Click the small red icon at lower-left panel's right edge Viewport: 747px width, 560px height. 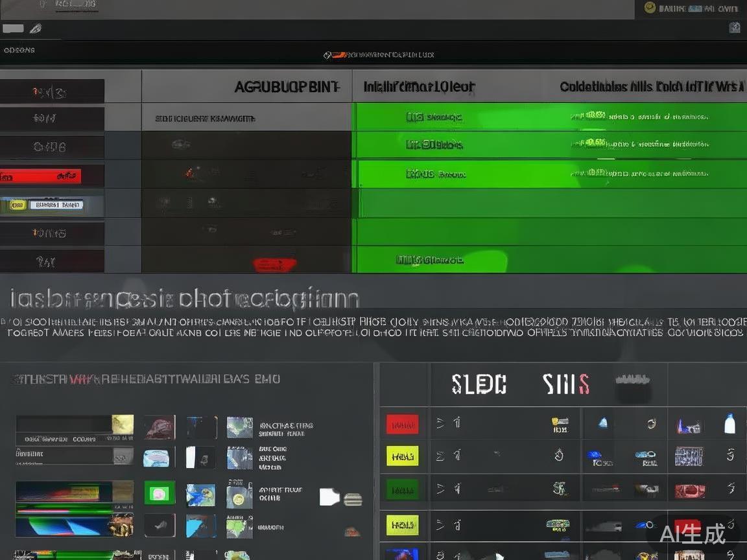pos(352,532)
